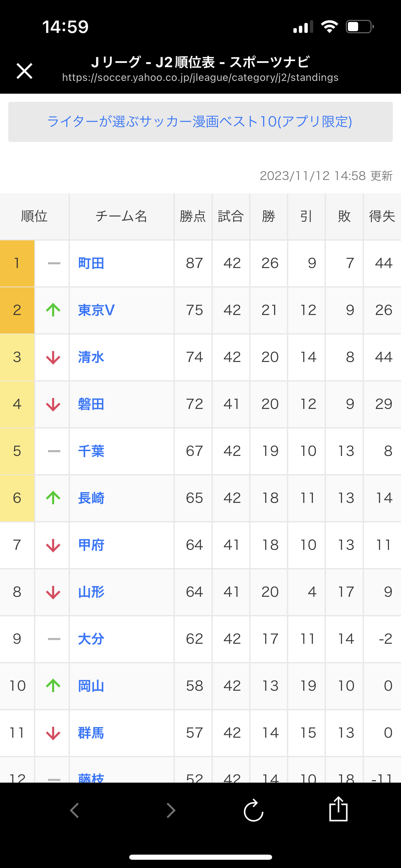
Task: Open the 甲府 team page
Action: [91, 545]
